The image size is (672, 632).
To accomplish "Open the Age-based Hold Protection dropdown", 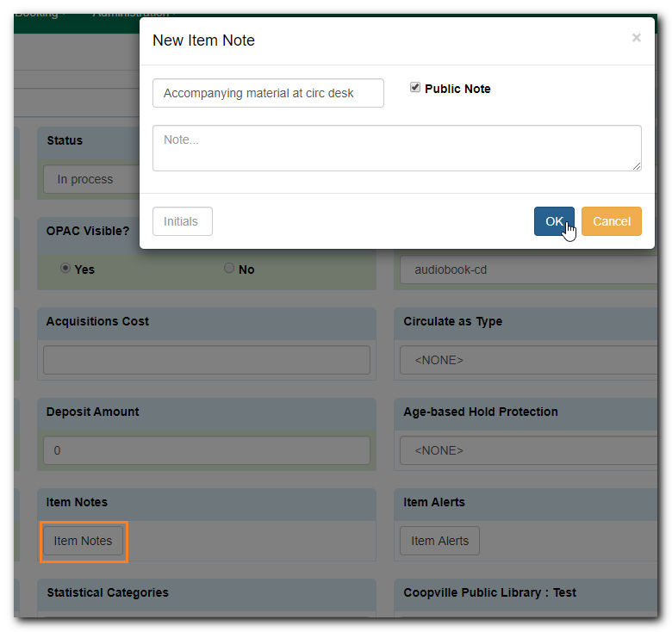I will click(x=528, y=450).
